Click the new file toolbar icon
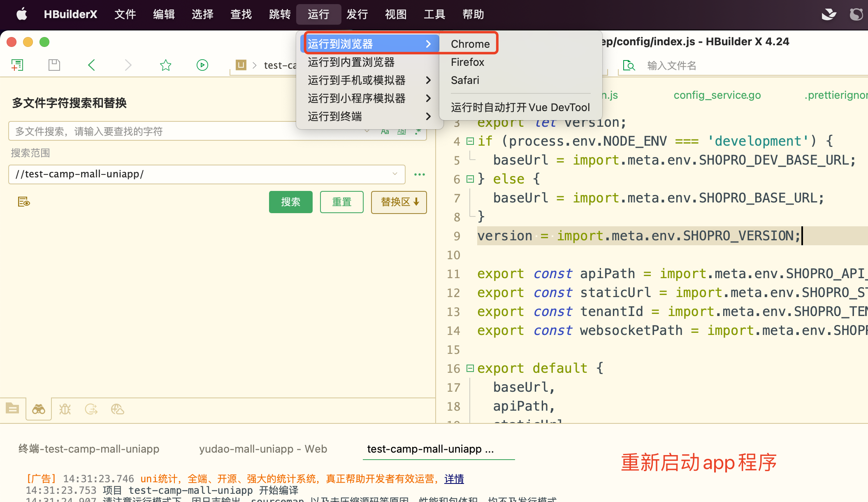Viewport: 868px width, 502px height. [x=17, y=65]
